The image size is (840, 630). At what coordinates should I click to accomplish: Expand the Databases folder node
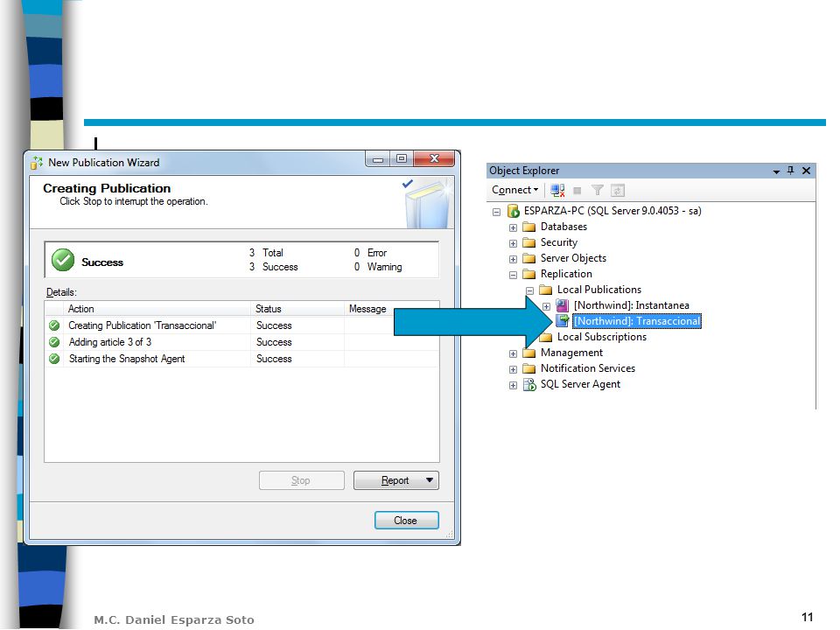(514, 227)
